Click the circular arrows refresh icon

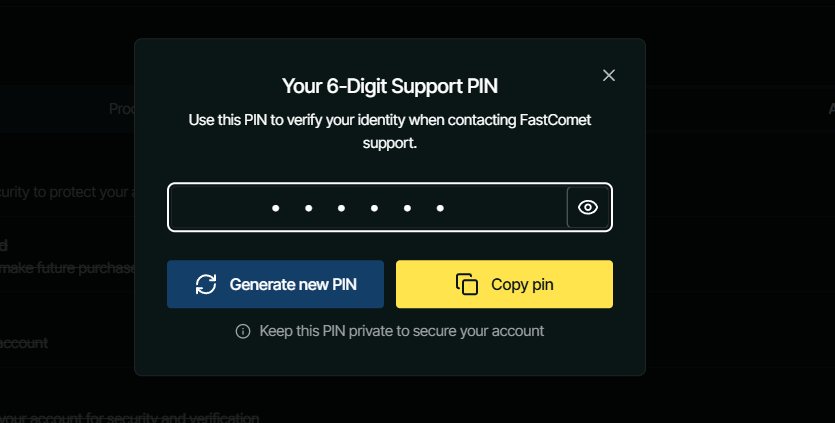tap(206, 284)
